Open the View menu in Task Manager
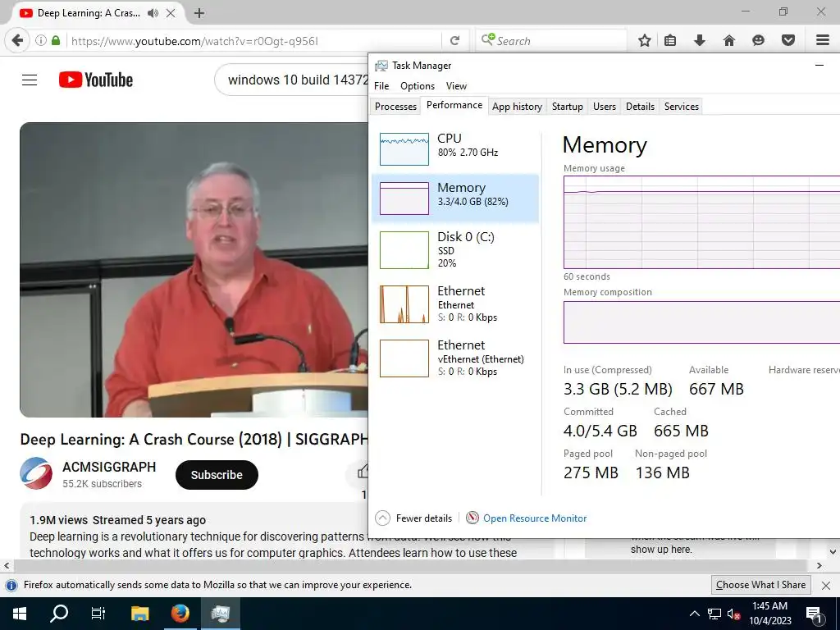Image resolution: width=840 pixels, height=630 pixels. 456,85
